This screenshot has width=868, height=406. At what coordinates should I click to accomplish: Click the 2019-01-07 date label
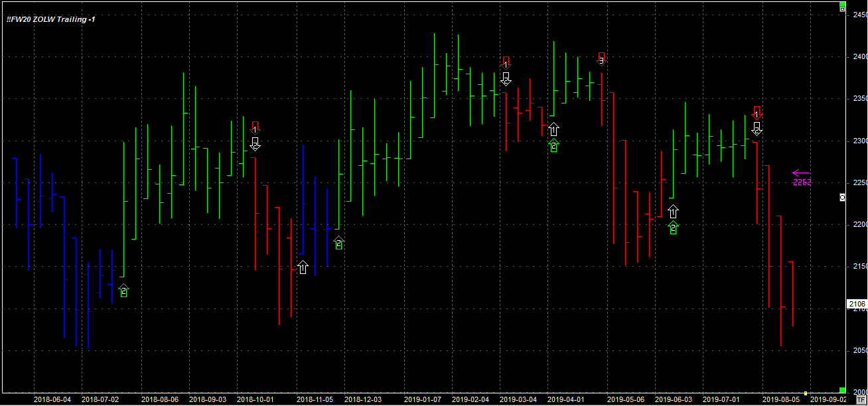tap(423, 400)
